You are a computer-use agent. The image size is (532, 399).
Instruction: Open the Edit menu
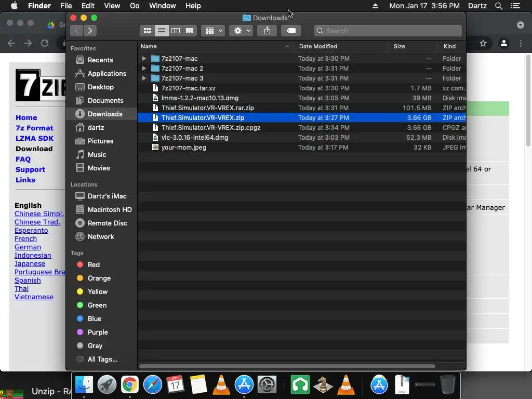tap(88, 6)
